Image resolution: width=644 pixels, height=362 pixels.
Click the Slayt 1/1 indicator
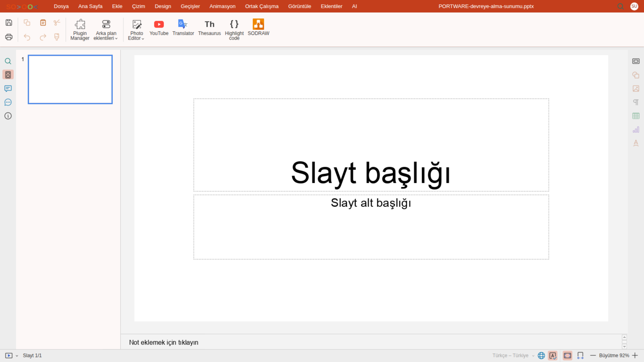[32, 356]
